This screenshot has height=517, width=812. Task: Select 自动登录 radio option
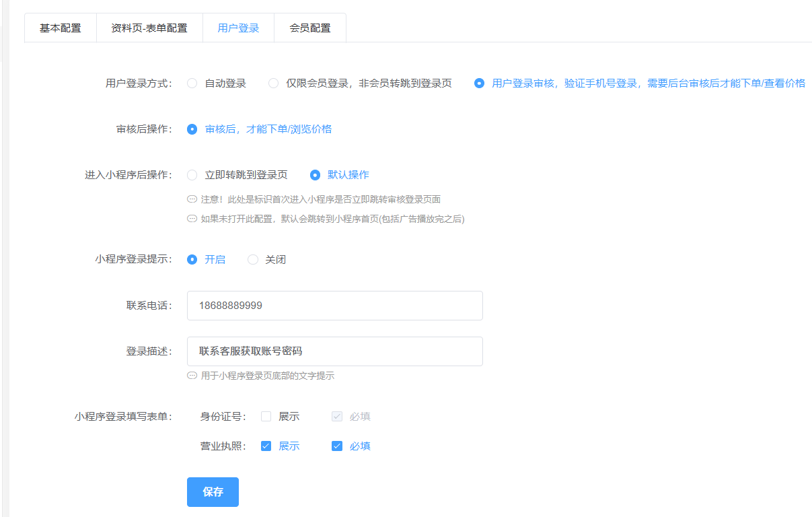click(192, 83)
